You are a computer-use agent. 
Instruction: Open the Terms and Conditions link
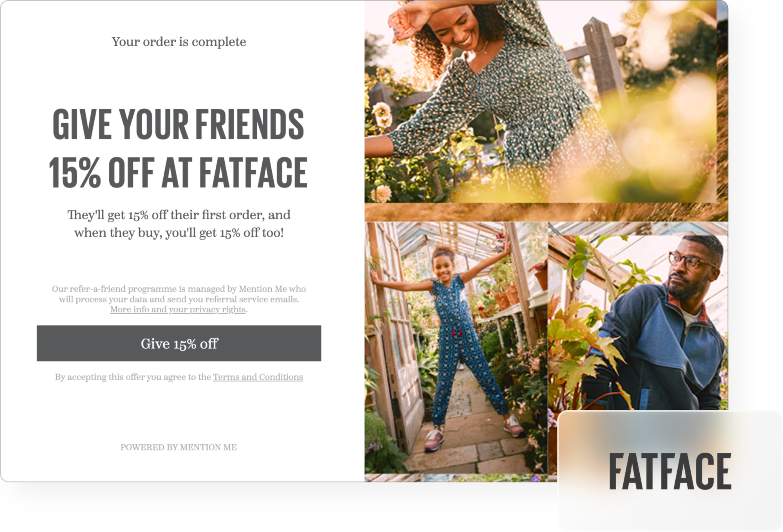(x=258, y=377)
